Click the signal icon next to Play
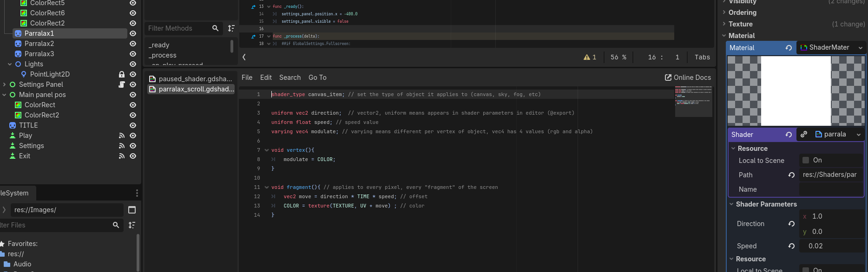Screen dimensions: 868x272 (x=122, y=136)
